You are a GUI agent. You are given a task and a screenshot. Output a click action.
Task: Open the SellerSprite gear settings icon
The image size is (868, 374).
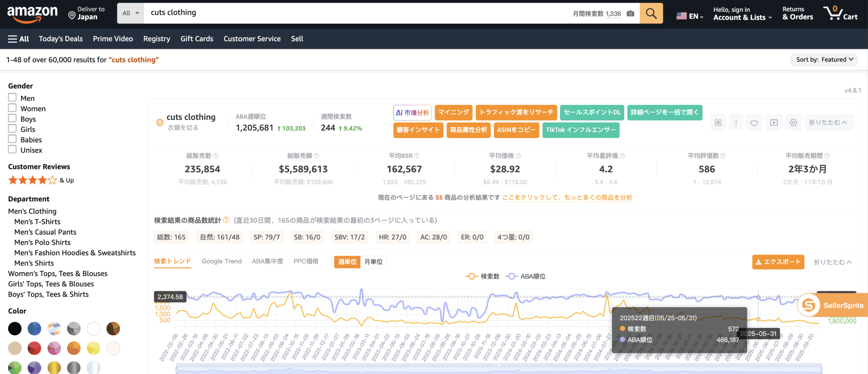(793, 123)
